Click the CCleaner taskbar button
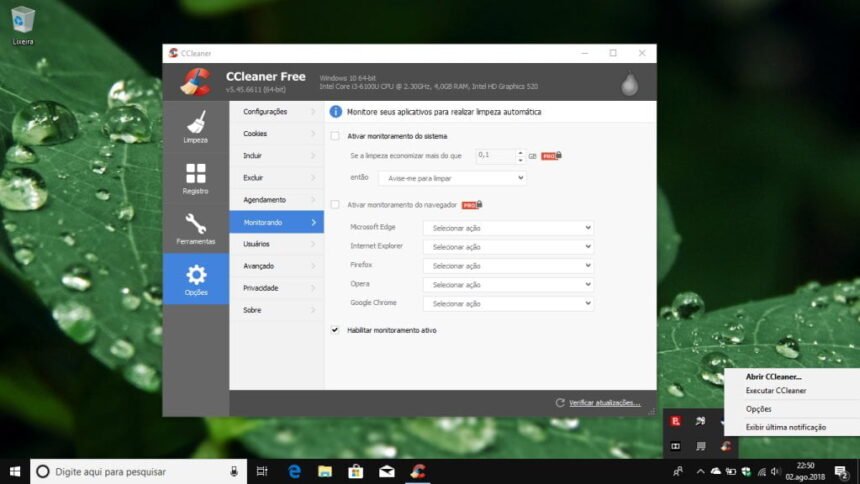This screenshot has width=860, height=484. pos(418,471)
